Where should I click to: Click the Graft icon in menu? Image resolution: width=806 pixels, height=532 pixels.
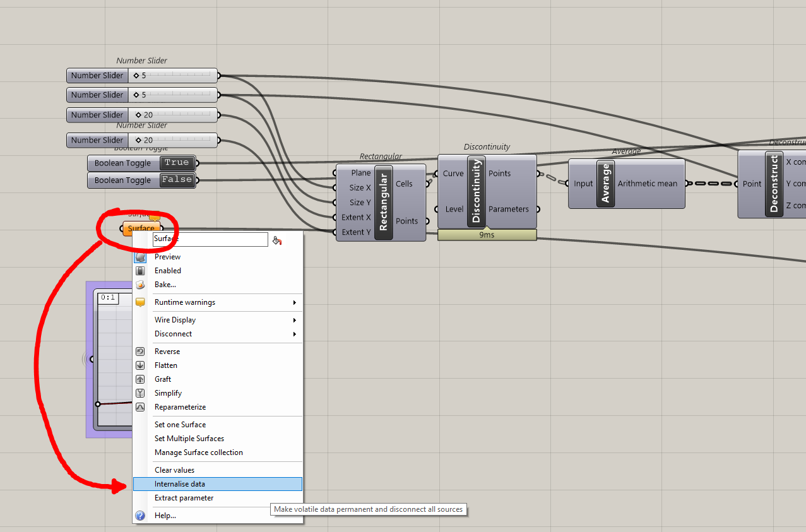tap(140, 379)
